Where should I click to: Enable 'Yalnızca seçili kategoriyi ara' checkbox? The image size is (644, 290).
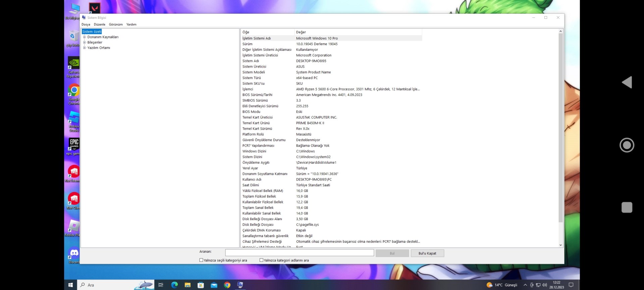tap(201, 260)
